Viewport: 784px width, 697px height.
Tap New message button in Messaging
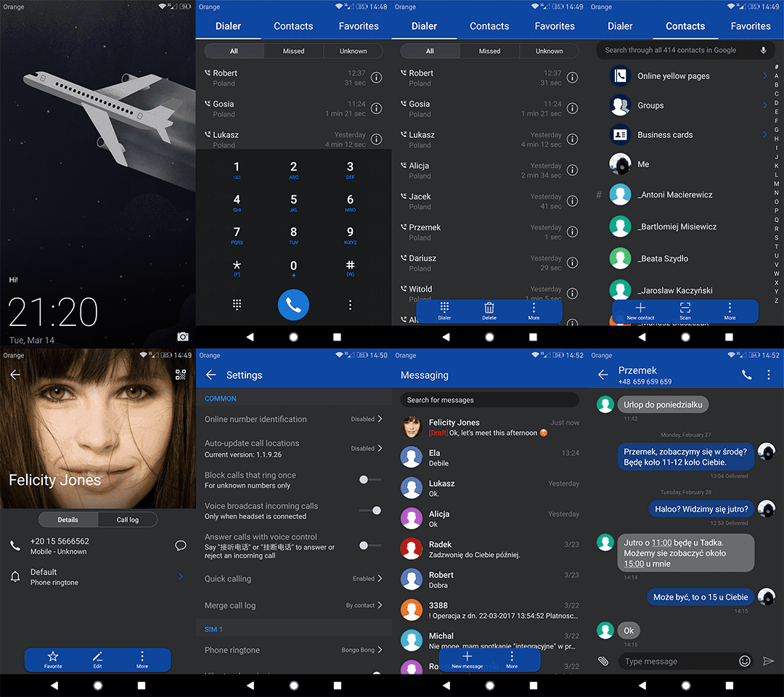[x=467, y=660]
